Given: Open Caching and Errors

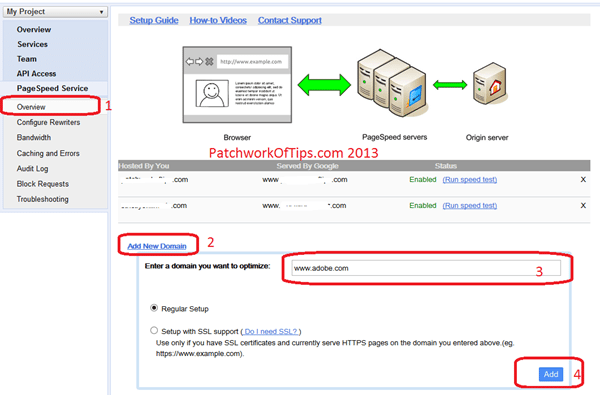Looking at the screenshot, I should [x=48, y=153].
